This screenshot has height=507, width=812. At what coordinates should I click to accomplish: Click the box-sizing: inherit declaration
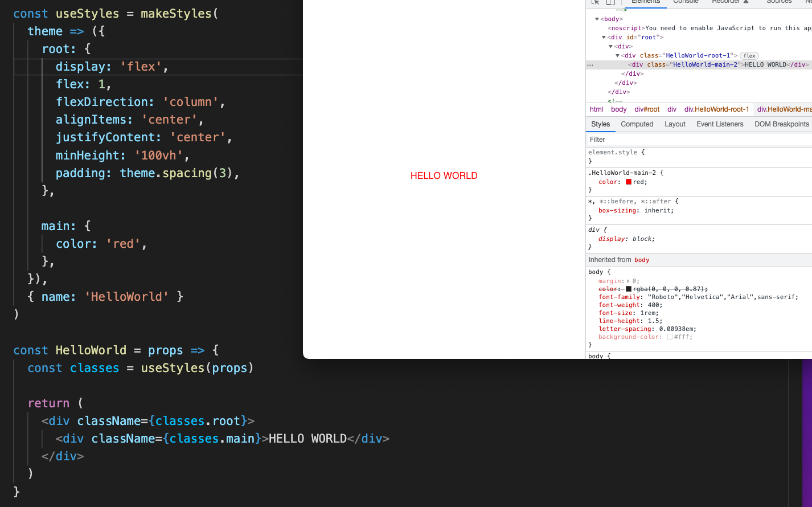(635, 211)
